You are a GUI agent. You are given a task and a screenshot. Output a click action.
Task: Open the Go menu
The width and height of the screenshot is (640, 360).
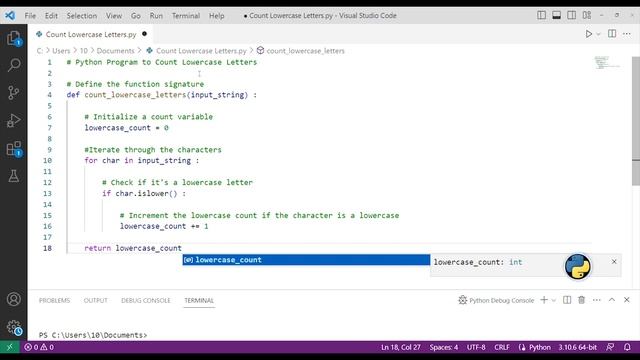pyautogui.click(x=136, y=16)
